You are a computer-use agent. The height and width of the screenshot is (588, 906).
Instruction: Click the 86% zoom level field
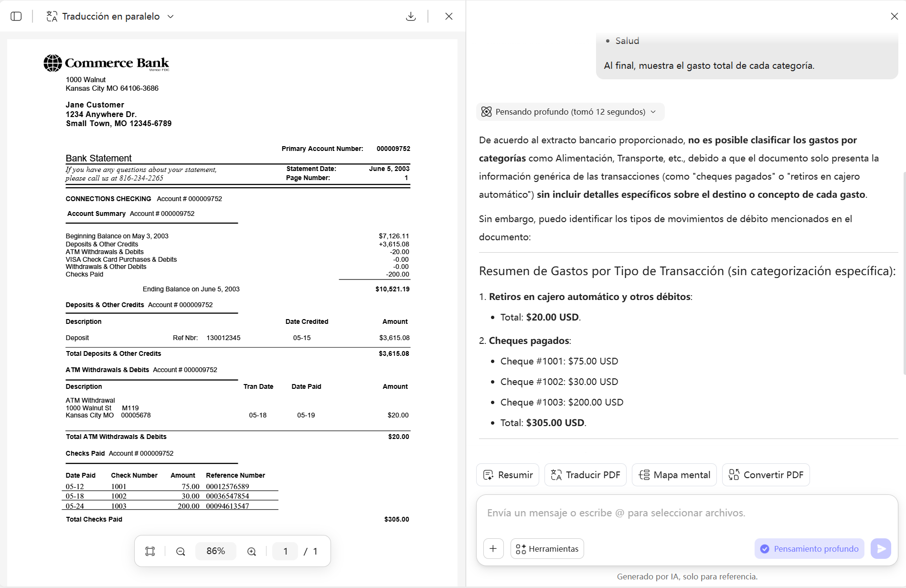(x=216, y=551)
